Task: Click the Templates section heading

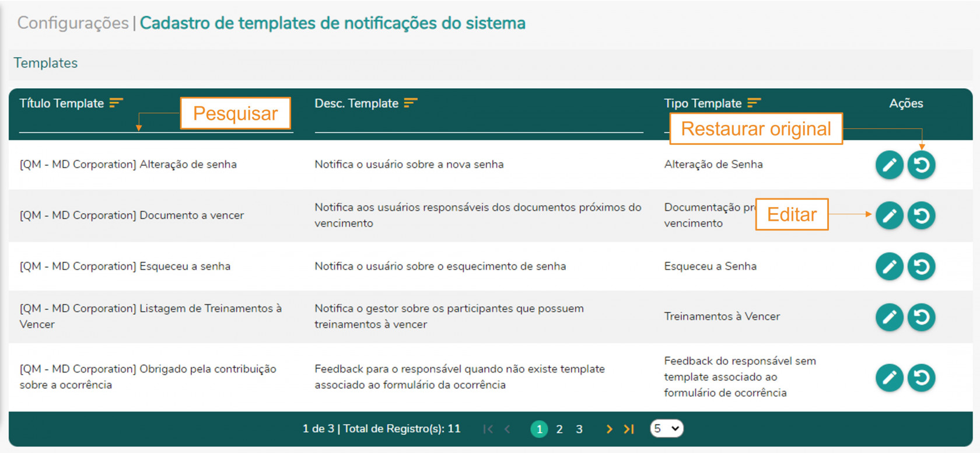Action: [45, 63]
